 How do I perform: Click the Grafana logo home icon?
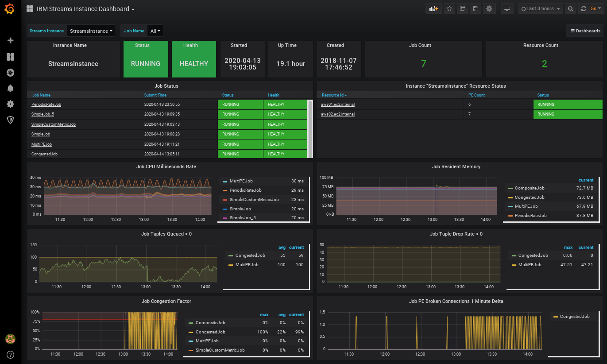pyautogui.click(x=10, y=9)
